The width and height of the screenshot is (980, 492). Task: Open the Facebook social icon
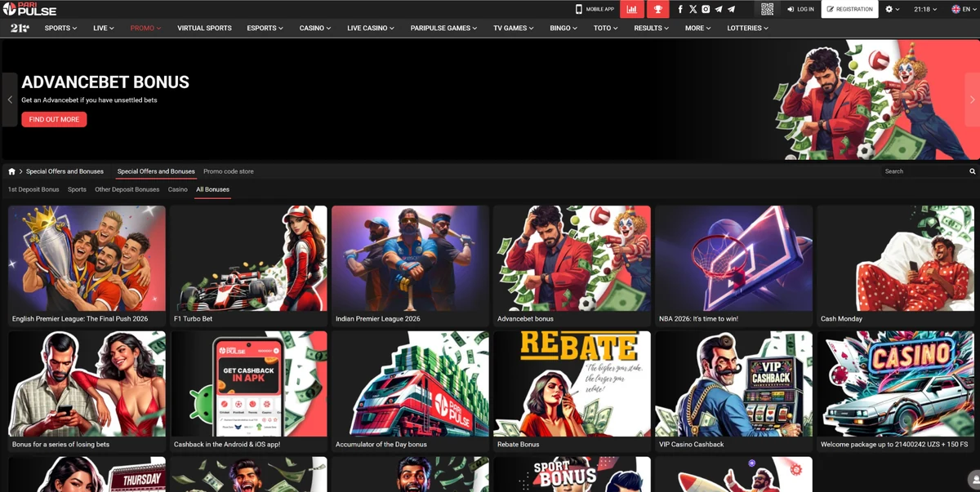(x=680, y=9)
